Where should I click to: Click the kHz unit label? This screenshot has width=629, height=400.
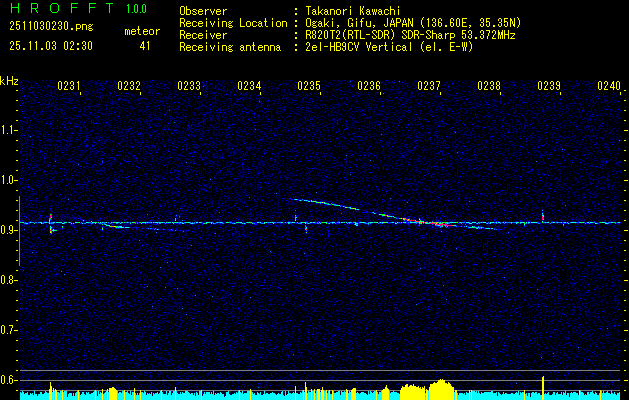9,80
